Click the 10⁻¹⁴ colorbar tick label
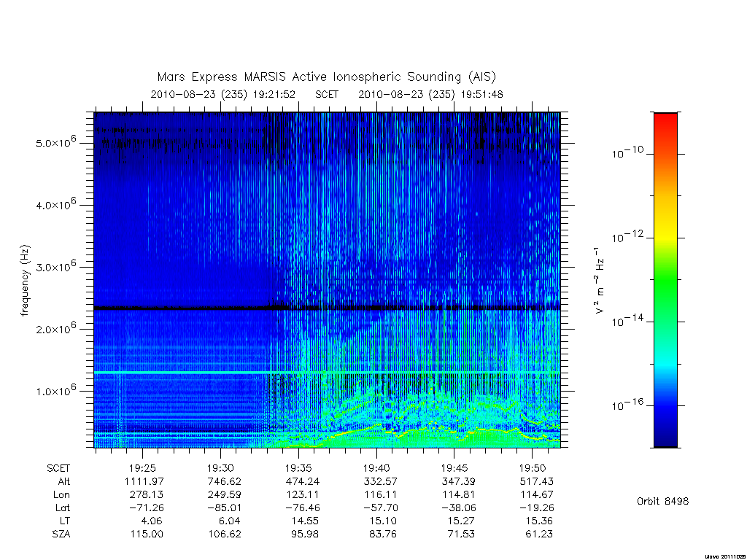Viewport: 747px width, 560px height. click(628, 319)
